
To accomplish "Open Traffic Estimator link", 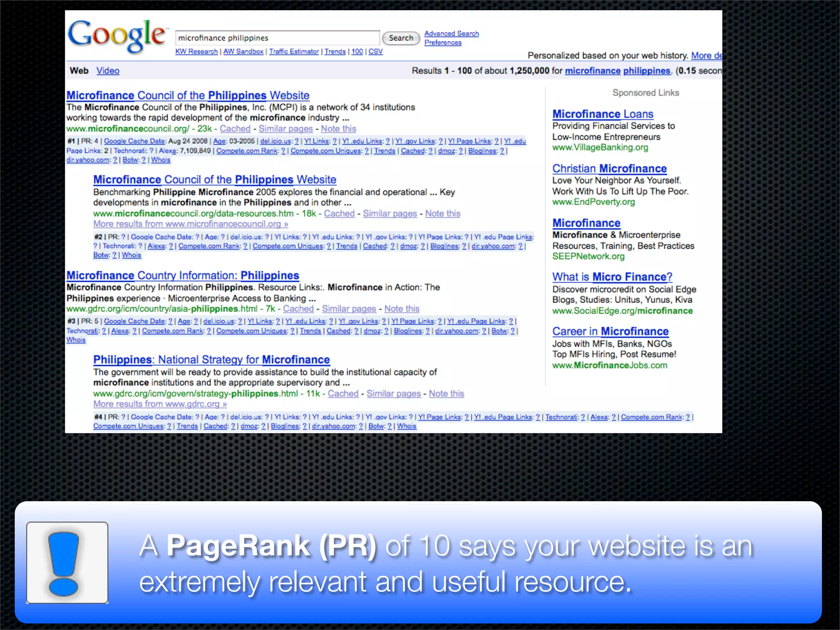I will 294,52.
